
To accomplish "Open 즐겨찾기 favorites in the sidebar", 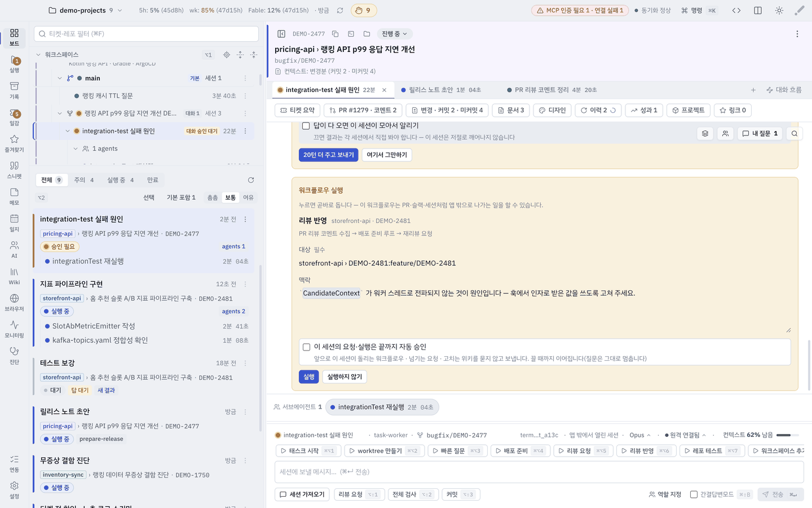I will click(14, 143).
